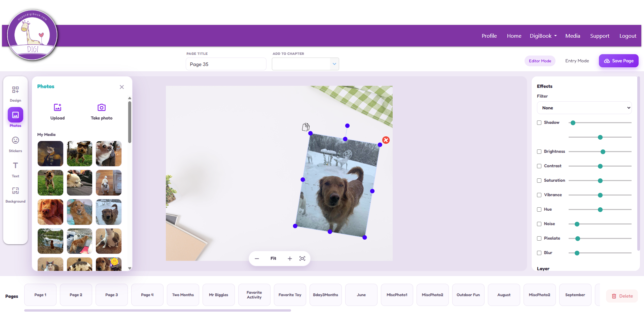
Task: Select the Photos sidebar icon
Action: 15,115
